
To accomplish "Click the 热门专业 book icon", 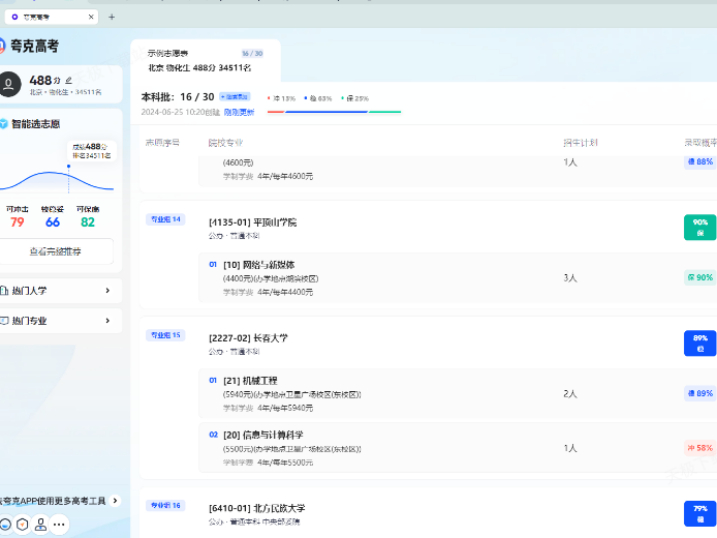I will (x=4, y=320).
